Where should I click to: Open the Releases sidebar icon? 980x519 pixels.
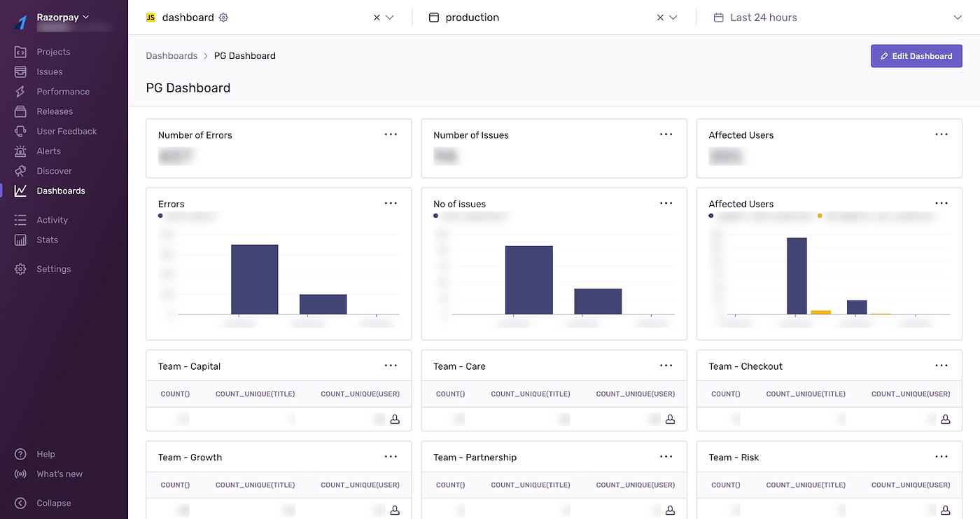click(20, 111)
